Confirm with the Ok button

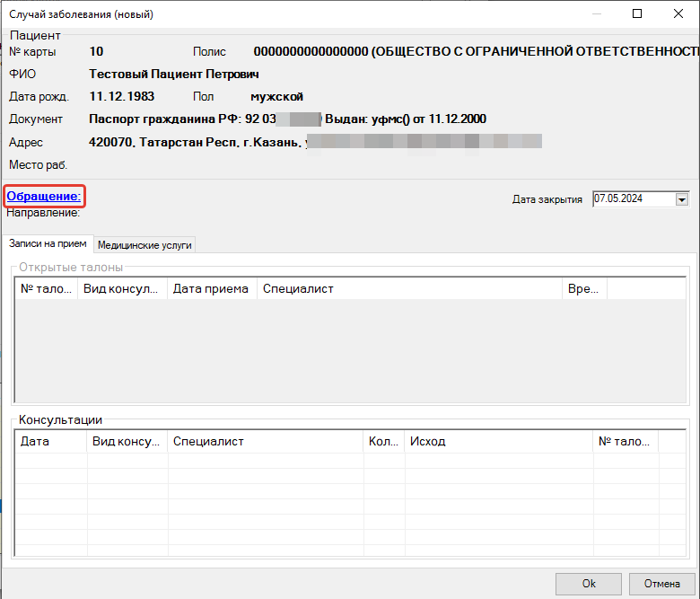tap(589, 584)
